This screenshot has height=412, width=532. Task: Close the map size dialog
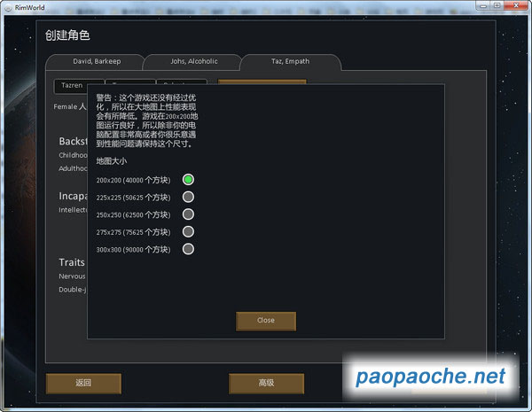tap(266, 321)
